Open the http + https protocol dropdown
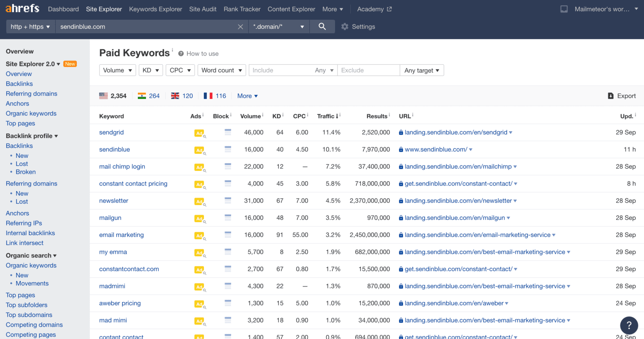 click(x=31, y=27)
